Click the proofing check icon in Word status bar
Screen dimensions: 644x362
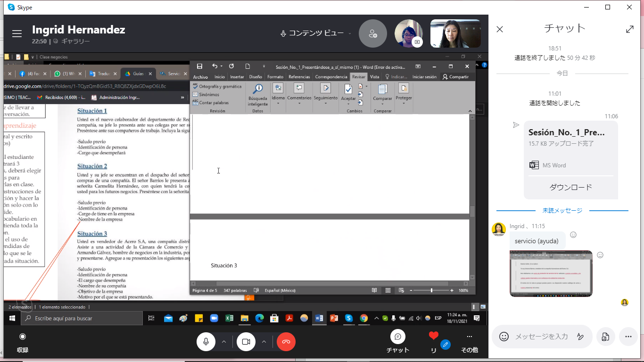256,290
